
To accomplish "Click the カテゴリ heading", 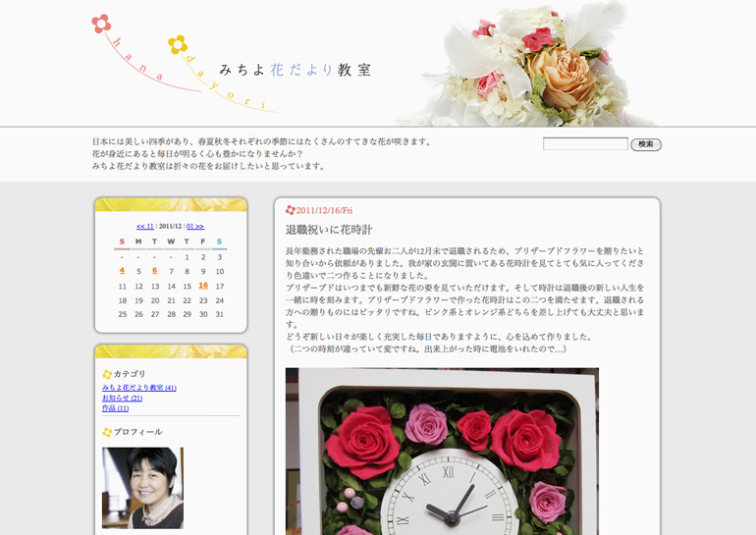I will tap(130, 374).
